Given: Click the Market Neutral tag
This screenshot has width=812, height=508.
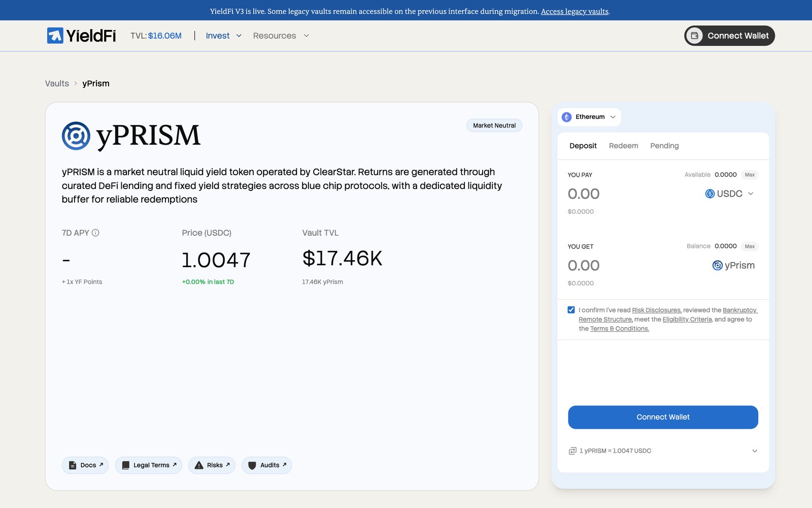Looking at the screenshot, I should (x=494, y=125).
